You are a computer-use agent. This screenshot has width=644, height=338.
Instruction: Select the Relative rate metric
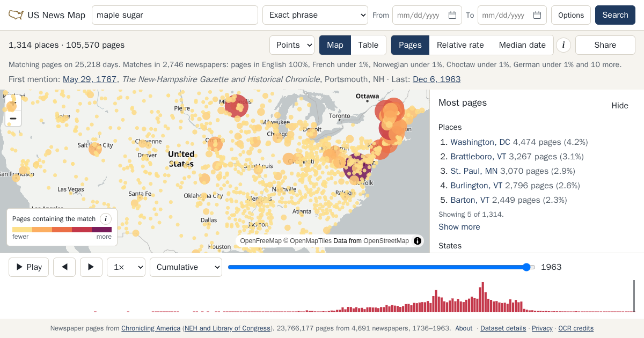(460, 45)
